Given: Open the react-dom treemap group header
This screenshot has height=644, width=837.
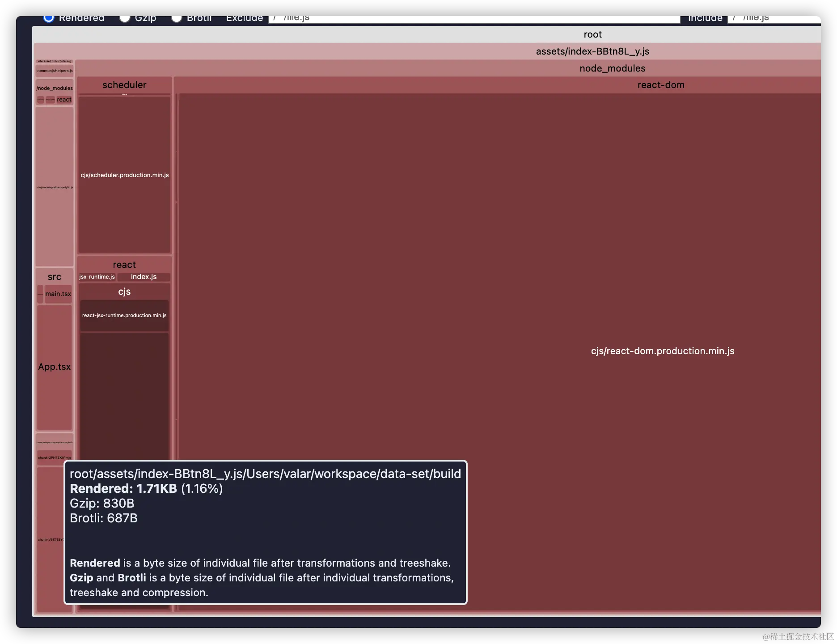Looking at the screenshot, I should coord(660,85).
